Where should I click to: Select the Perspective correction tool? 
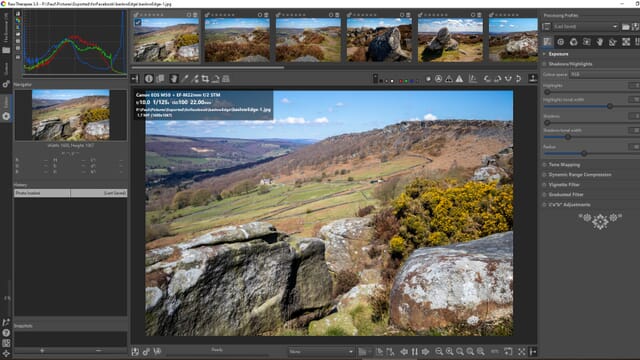coord(225,78)
